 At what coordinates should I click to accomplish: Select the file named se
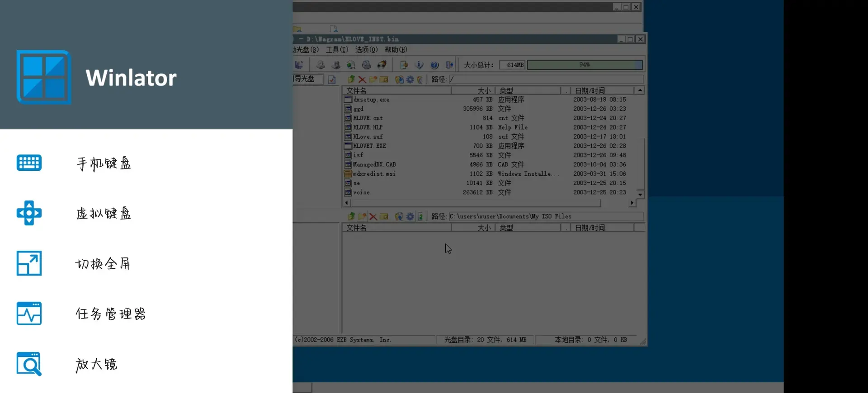tap(357, 183)
